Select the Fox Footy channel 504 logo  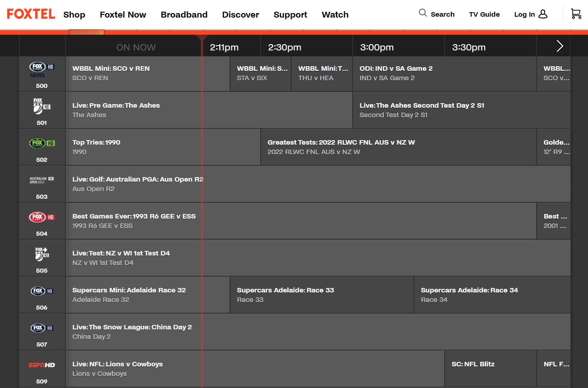point(42,217)
